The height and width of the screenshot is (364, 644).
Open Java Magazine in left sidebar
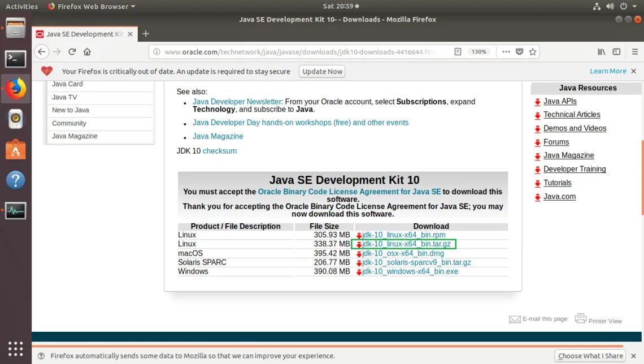(75, 136)
